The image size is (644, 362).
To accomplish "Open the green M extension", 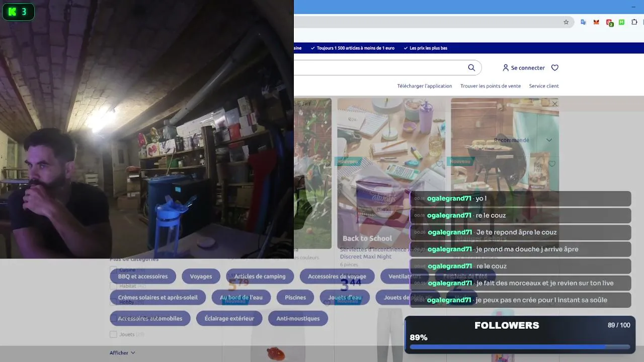I will click(x=621, y=22).
